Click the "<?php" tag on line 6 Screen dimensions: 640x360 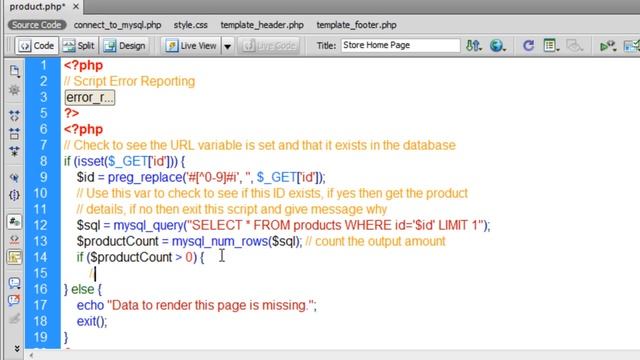83,129
